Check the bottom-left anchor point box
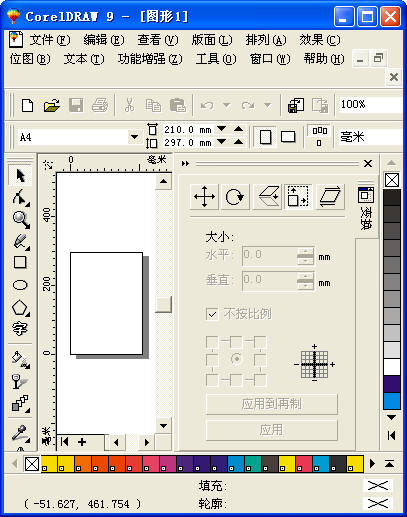Screen dimensions: 407x517 pos(212,380)
